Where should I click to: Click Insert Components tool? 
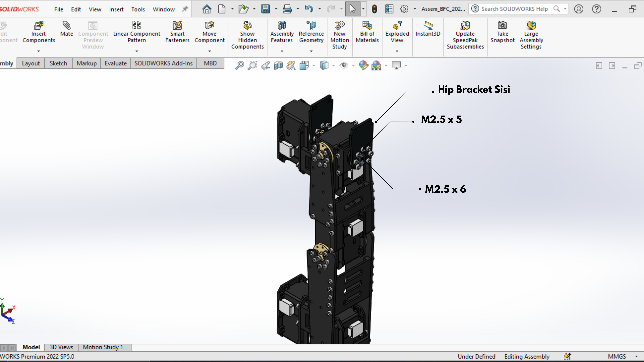point(39,32)
